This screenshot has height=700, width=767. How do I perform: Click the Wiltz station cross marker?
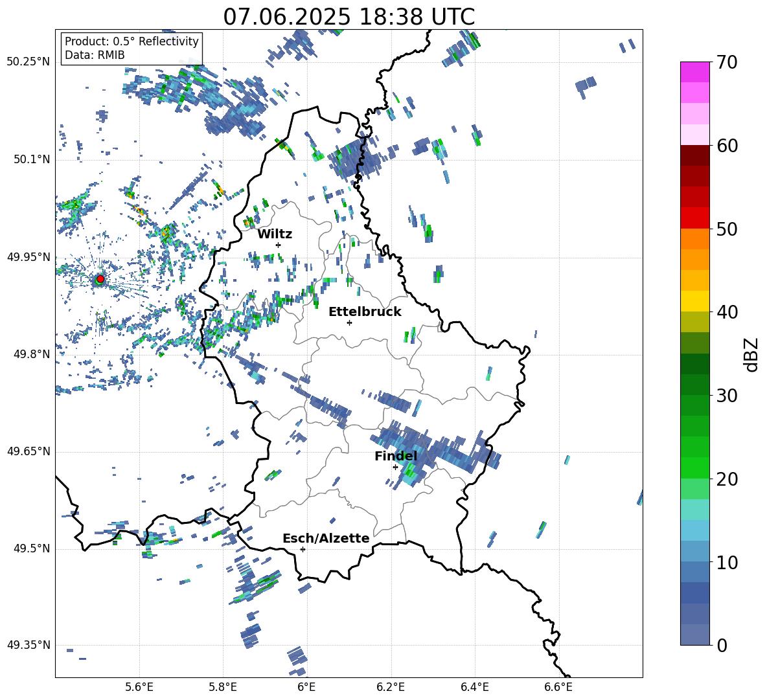[x=279, y=245]
